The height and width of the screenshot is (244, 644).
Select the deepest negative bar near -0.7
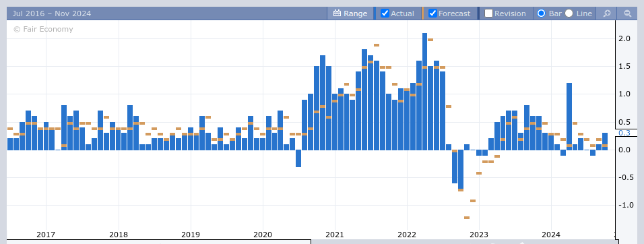pyautogui.click(x=461, y=169)
